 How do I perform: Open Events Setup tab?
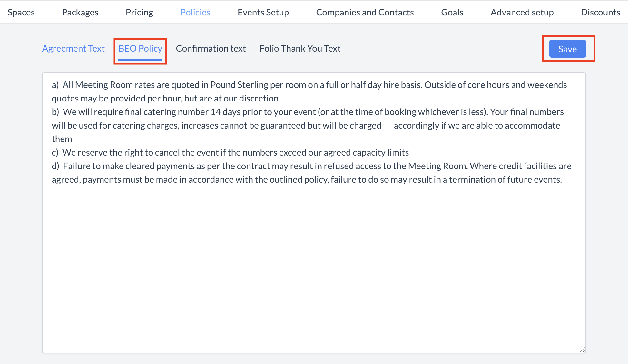(263, 12)
